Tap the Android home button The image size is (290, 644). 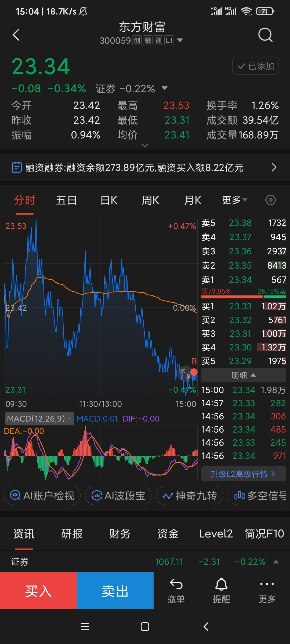pos(145,627)
